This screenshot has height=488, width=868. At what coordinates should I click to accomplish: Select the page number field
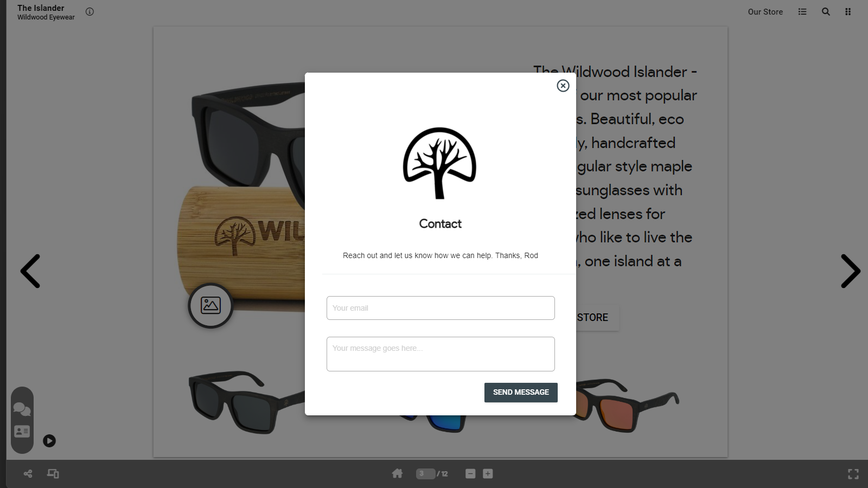tap(425, 474)
